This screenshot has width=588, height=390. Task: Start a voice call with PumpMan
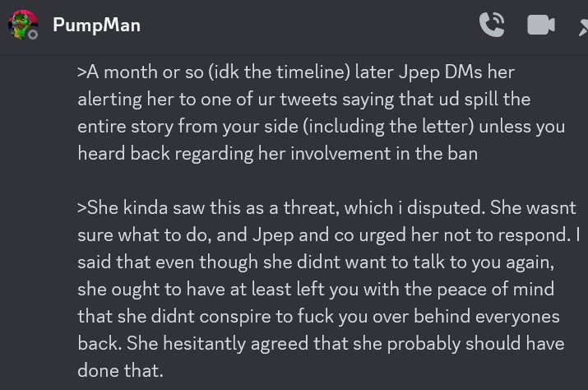click(x=492, y=25)
